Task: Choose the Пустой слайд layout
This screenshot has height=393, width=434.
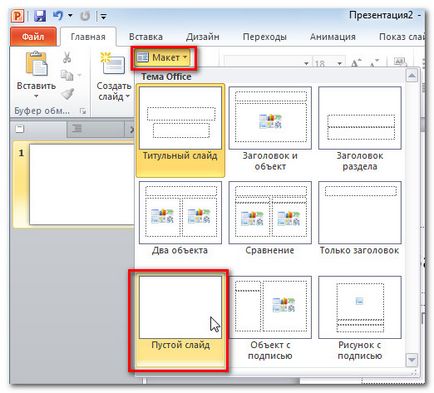Action: coord(180,320)
